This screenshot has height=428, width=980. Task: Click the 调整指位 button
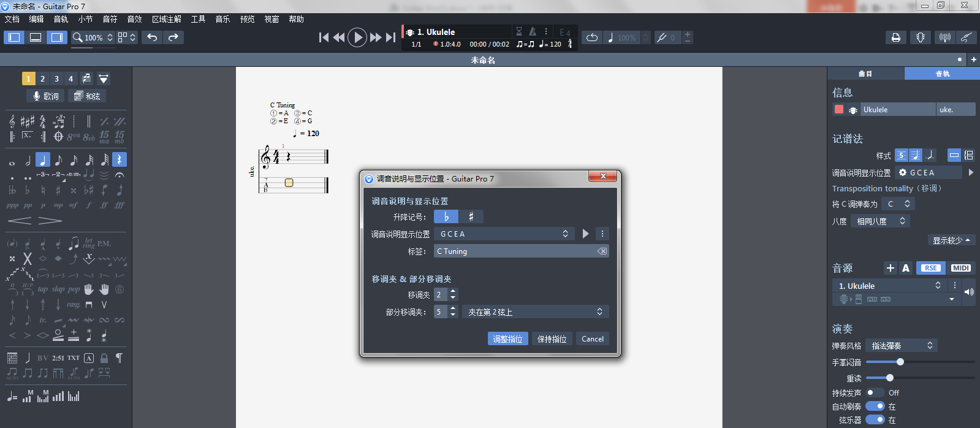pyautogui.click(x=507, y=339)
